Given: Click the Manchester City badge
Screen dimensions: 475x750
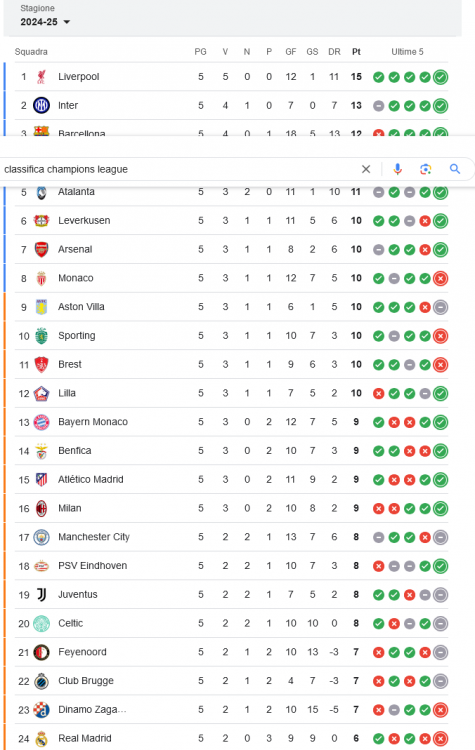Looking at the screenshot, I should point(42,537).
